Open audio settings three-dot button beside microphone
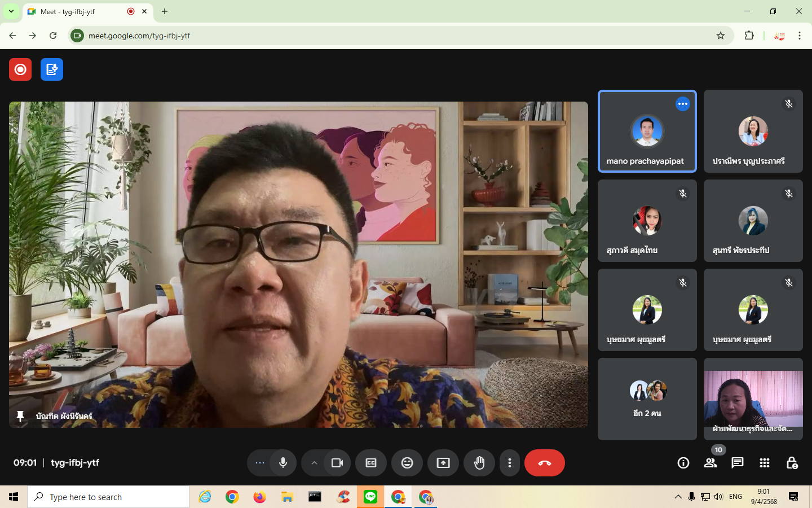Screen dimensions: 812x508 pyautogui.click(x=259, y=463)
